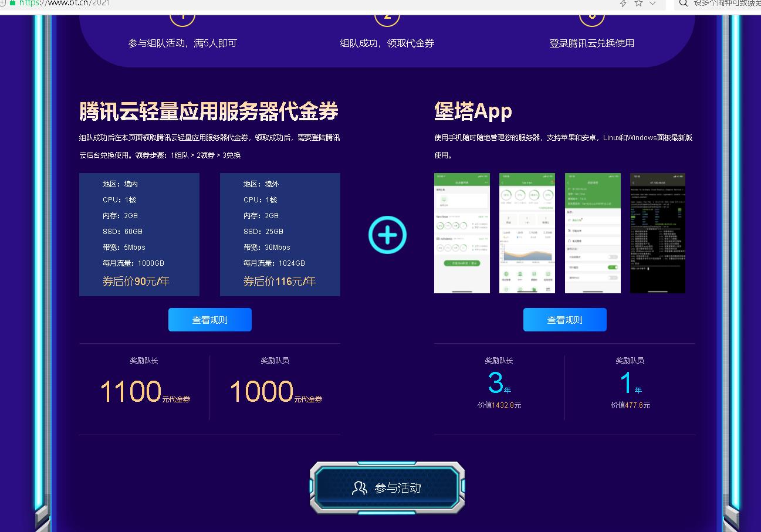Click the lightning bolt icon in address bar

(623, 4)
